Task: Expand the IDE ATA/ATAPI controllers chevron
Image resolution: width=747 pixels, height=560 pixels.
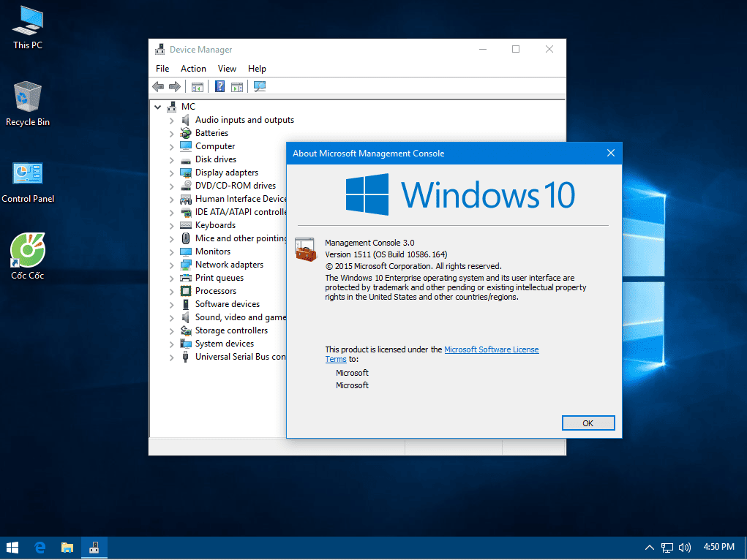Action: tap(171, 213)
